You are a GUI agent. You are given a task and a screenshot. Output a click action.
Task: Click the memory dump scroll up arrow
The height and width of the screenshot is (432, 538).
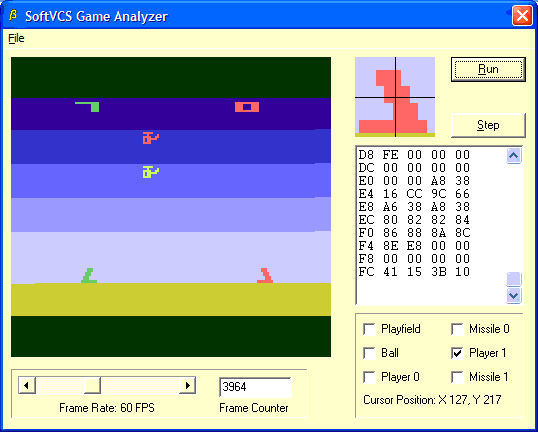click(x=513, y=156)
